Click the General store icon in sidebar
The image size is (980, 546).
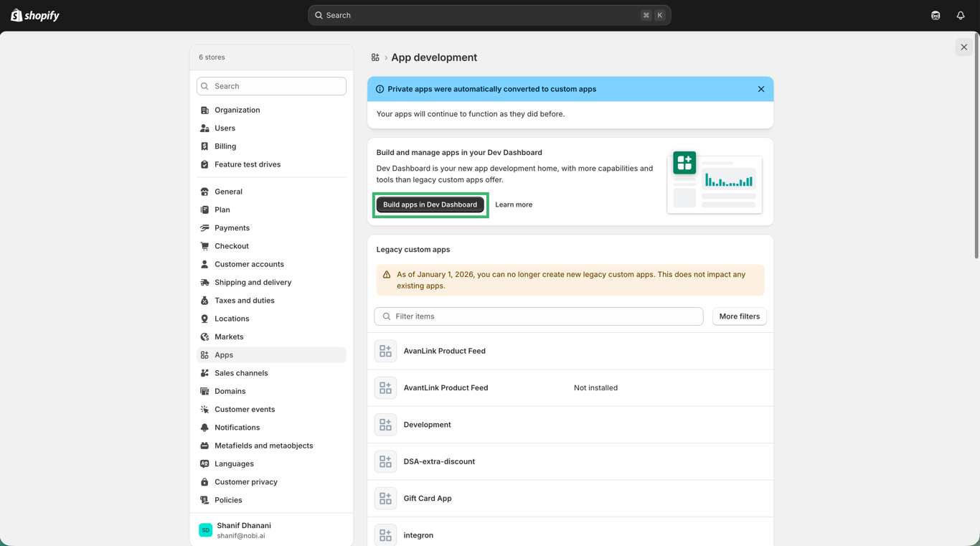204,192
